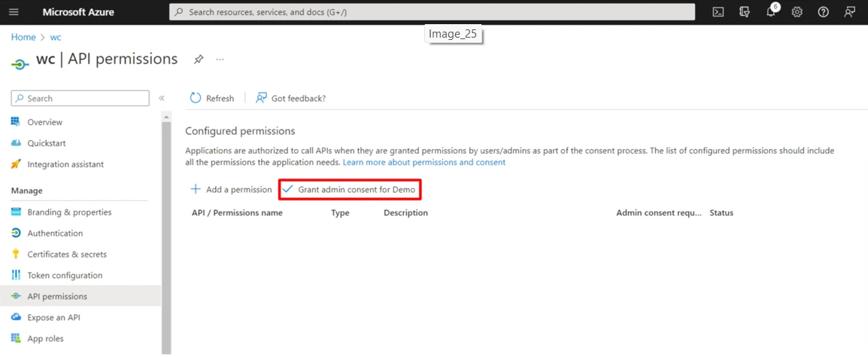Click the Integration assistant rocket icon
Viewport: 868px width, 357px height.
pyautogui.click(x=16, y=164)
